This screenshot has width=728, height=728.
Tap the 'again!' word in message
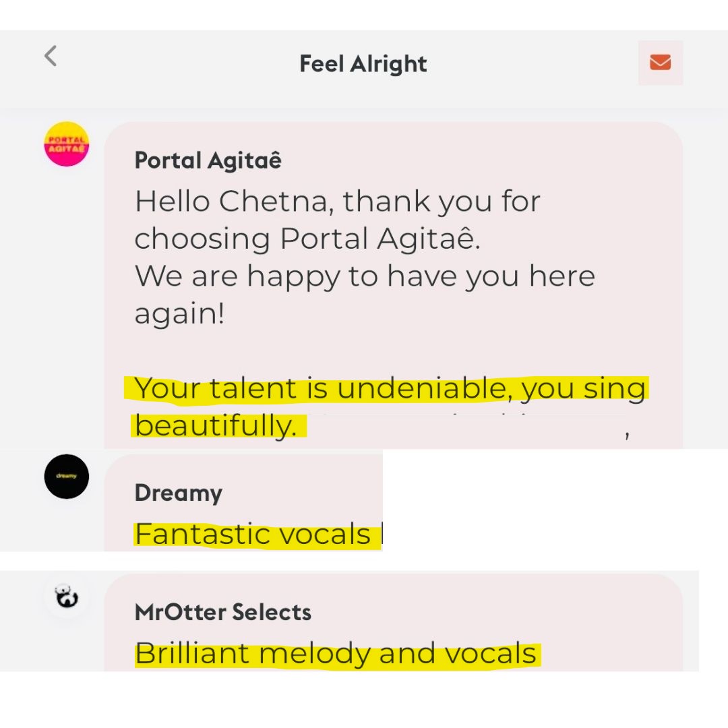tap(180, 314)
